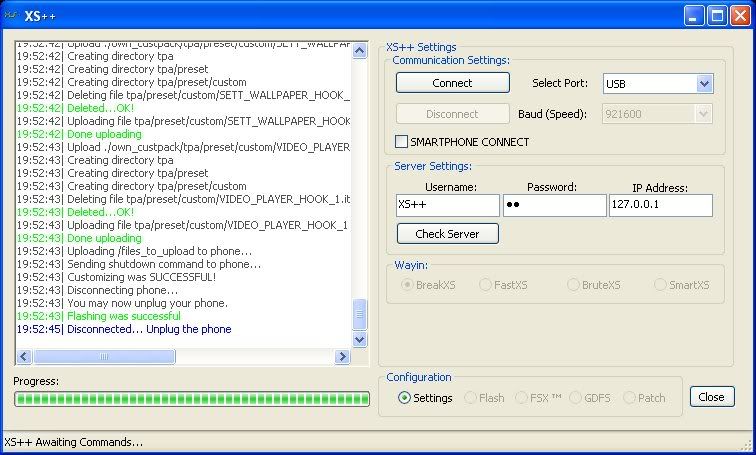
Task: Click the horizontal scrollbar thumb in log
Action: [104, 356]
